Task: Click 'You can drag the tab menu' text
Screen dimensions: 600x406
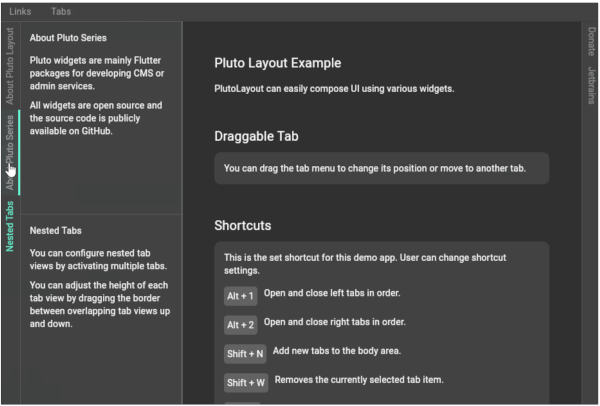Action: (x=375, y=168)
